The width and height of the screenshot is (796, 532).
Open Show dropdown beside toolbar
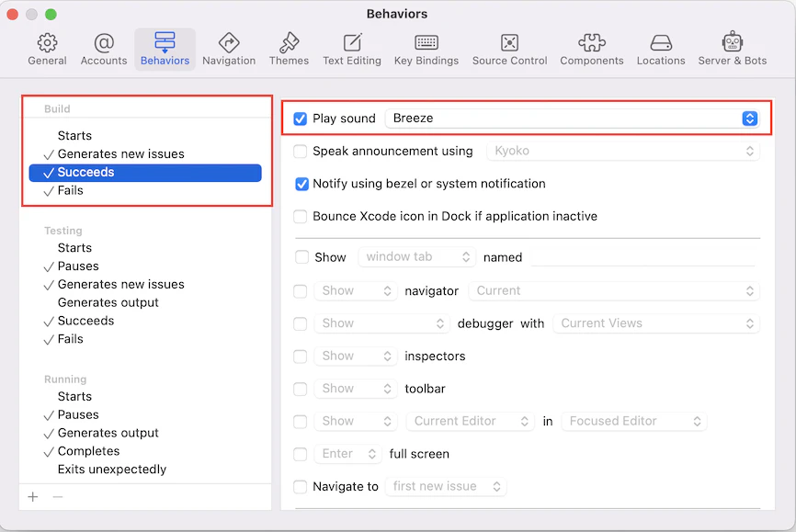coord(356,389)
